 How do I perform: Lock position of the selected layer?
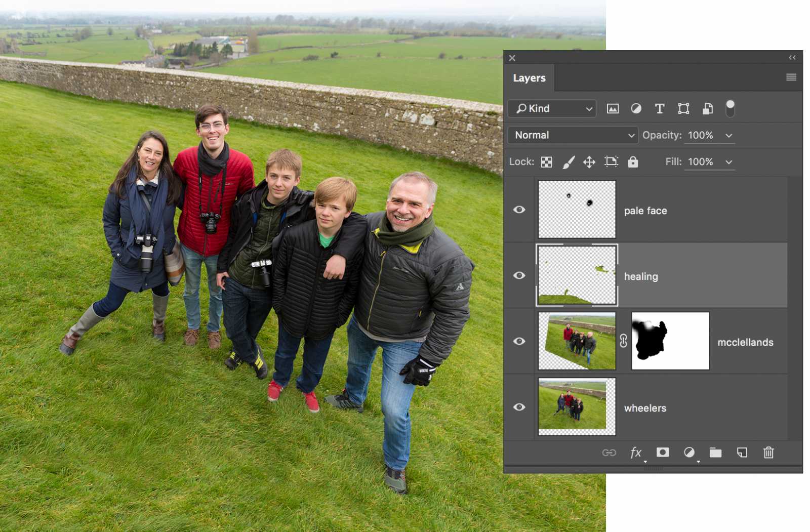point(590,161)
